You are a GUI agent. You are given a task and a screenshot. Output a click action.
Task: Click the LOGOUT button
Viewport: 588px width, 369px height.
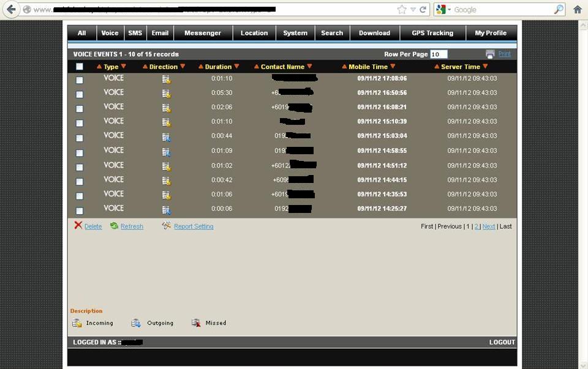pos(502,342)
